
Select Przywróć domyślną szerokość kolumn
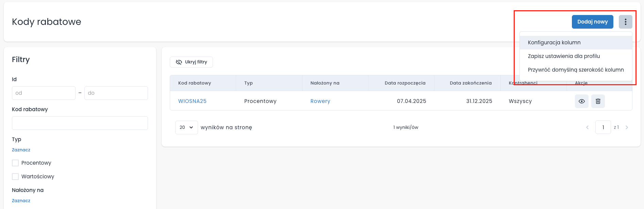tap(576, 70)
